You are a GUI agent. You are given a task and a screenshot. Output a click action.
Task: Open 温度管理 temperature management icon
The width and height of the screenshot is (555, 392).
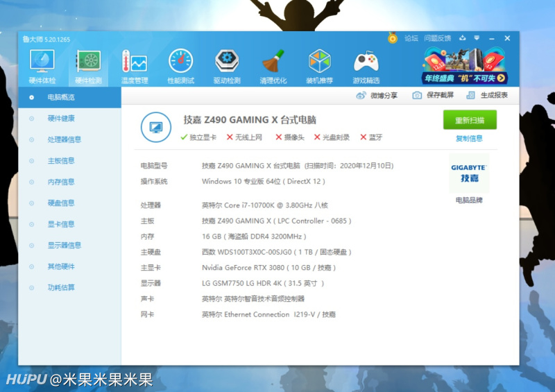pyautogui.click(x=135, y=66)
